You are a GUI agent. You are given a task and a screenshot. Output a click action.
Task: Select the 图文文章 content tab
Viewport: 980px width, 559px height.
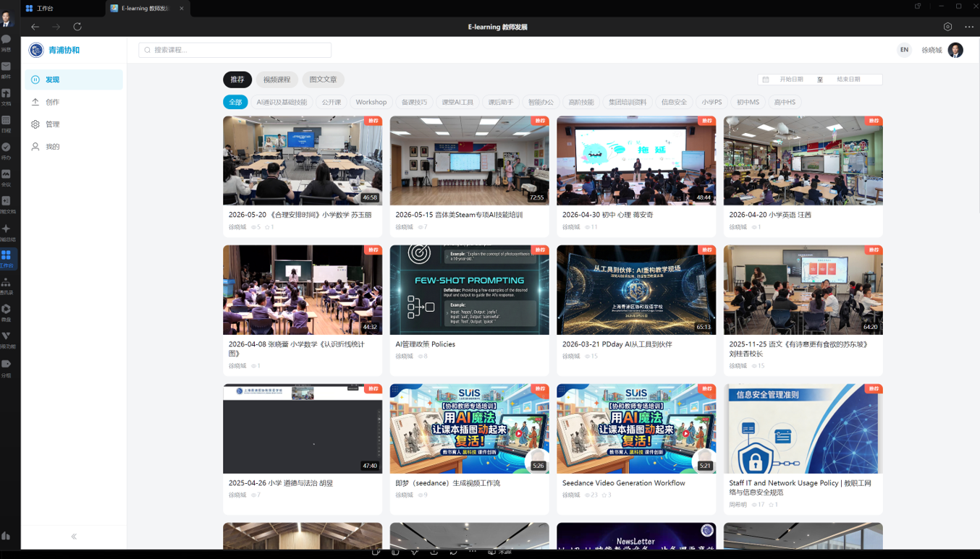tap(323, 80)
